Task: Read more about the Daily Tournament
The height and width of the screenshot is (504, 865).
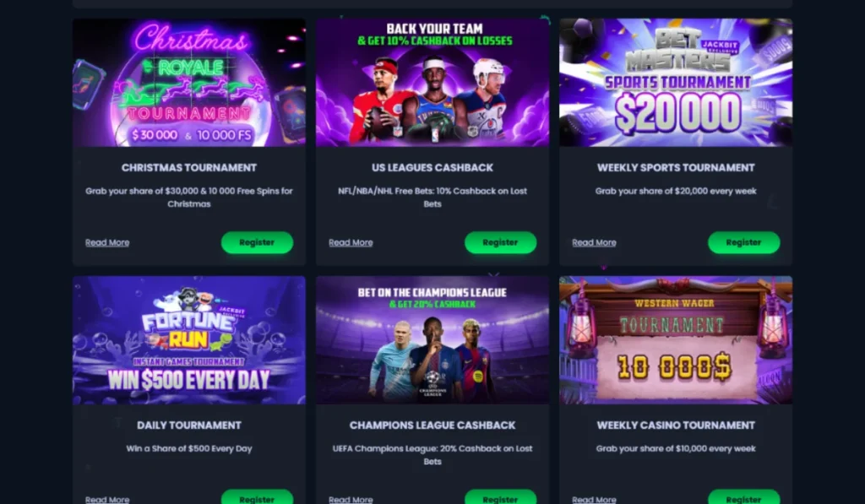Action: [x=107, y=500]
